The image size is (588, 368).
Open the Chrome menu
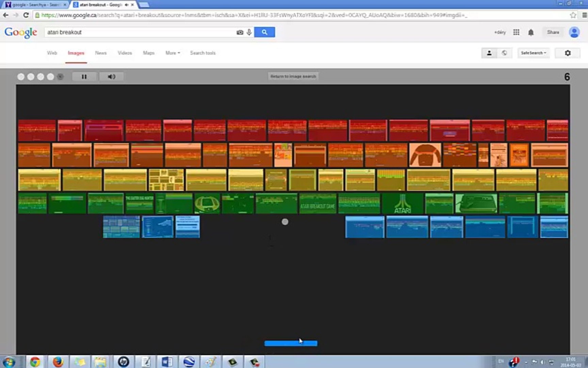[584, 15]
